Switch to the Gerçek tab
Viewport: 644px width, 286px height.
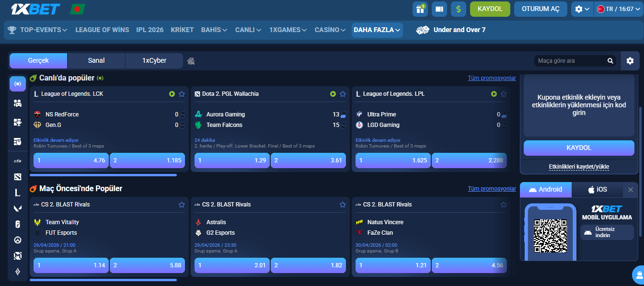(38, 61)
